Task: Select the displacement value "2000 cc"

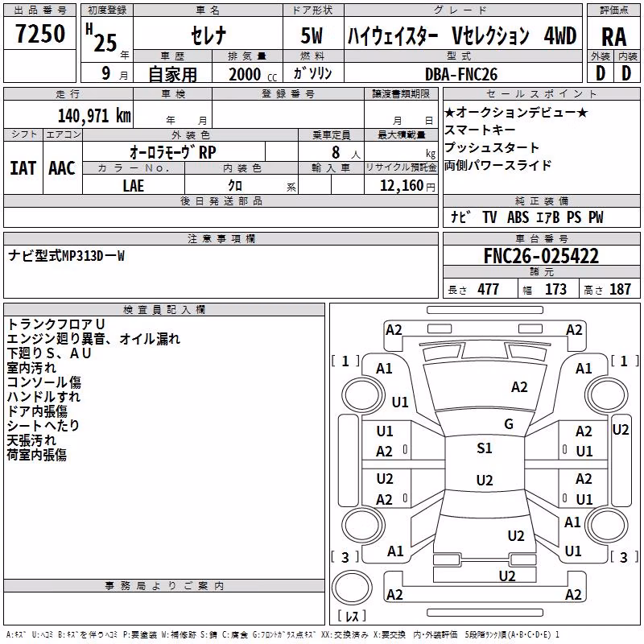Action: click(x=253, y=74)
